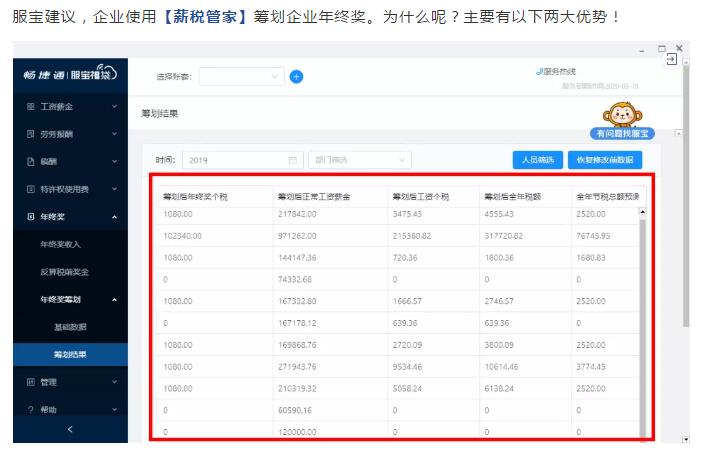Screen dimensions: 707x457
Task: Collapse the 年终奖 menu chevron
Action: pyautogui.click(x=115, y=217)
